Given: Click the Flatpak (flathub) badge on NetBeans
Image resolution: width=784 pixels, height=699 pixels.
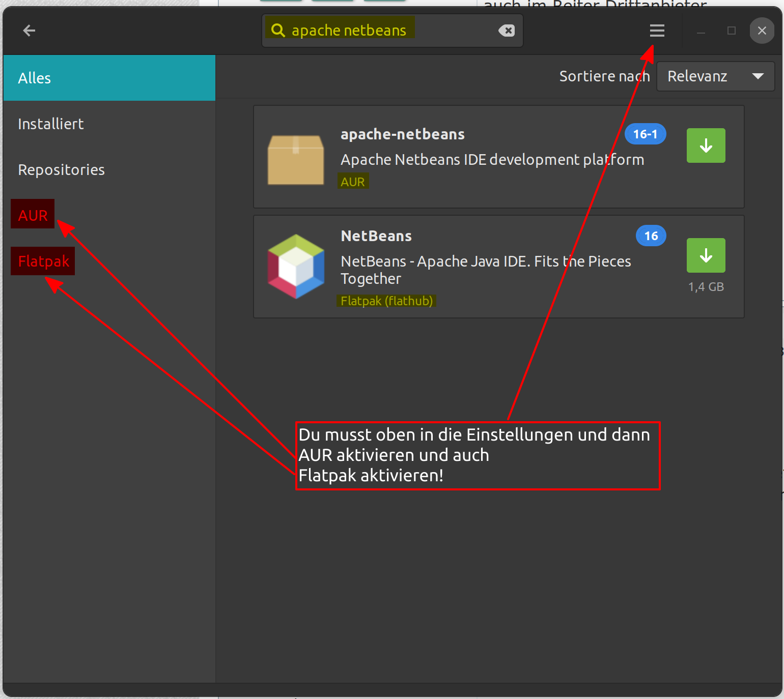Looking at the screenshot, I should click(386, 300).
